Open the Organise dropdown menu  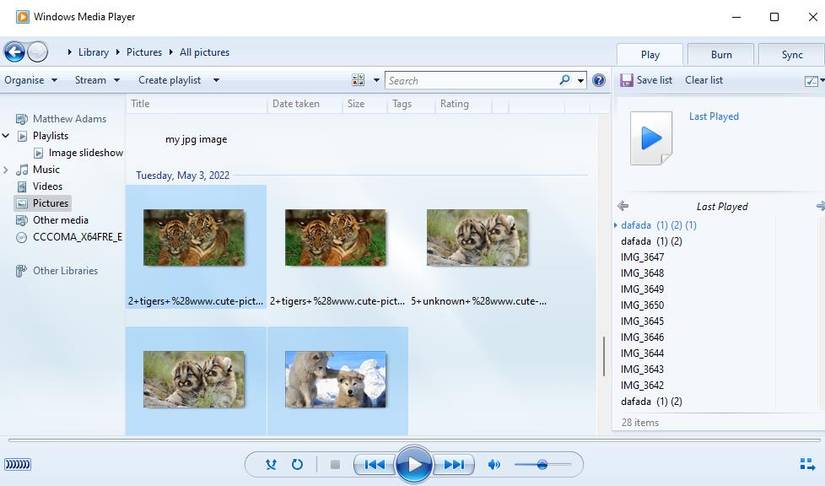30,80
